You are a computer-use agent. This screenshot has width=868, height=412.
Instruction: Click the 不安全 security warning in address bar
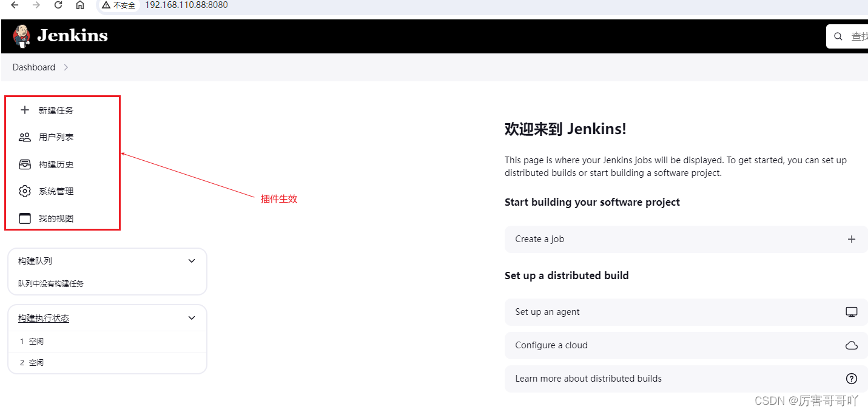pyautogui.click(x=119, y=5)
